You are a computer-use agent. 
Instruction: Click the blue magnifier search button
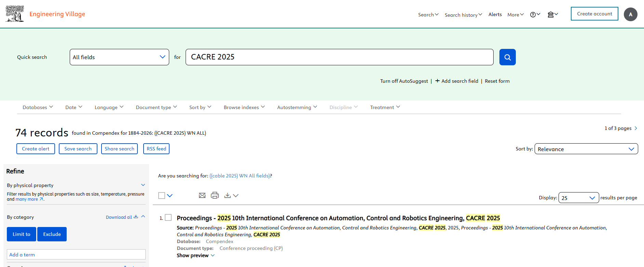(x=507, y=57)
